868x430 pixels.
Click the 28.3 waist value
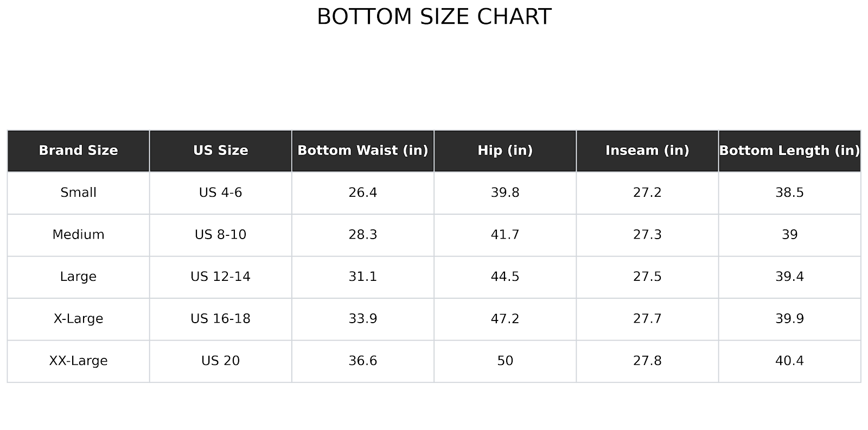pyautogui.click(x=362, y=235)
